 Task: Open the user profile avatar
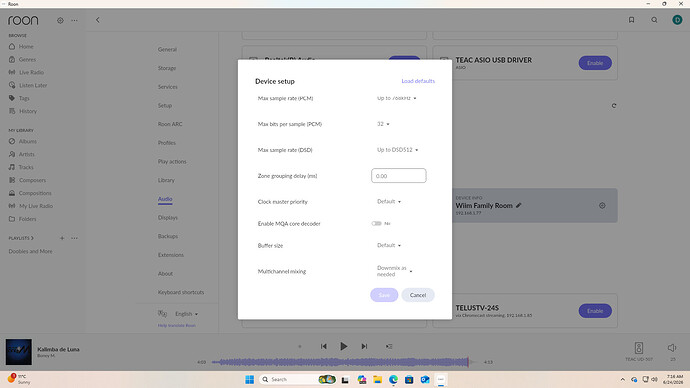[x=677, y=20]
